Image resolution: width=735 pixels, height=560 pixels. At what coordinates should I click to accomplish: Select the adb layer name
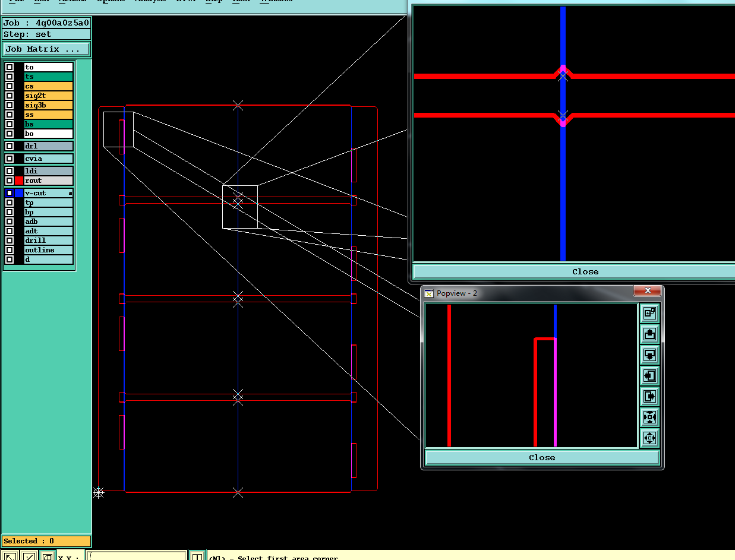pyautogui.click(x=49, y=222)
